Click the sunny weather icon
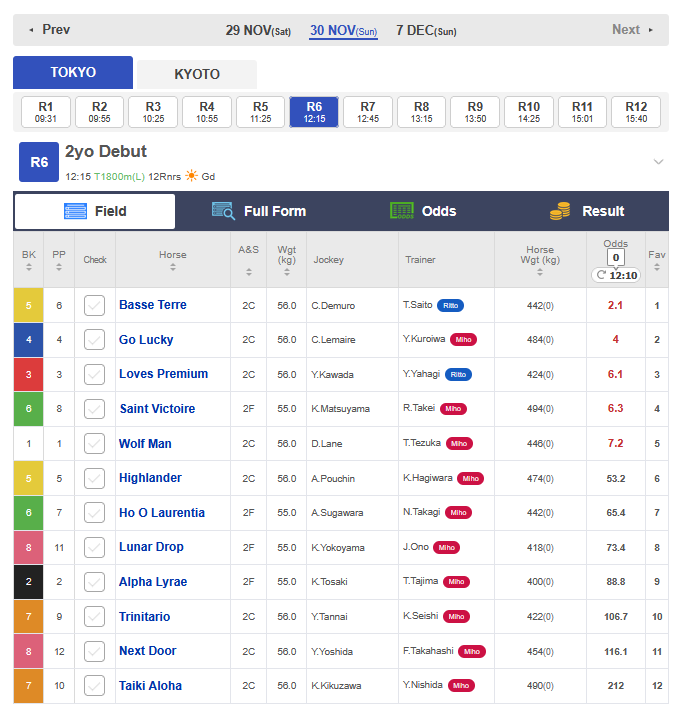 click(x=191, y=176)
